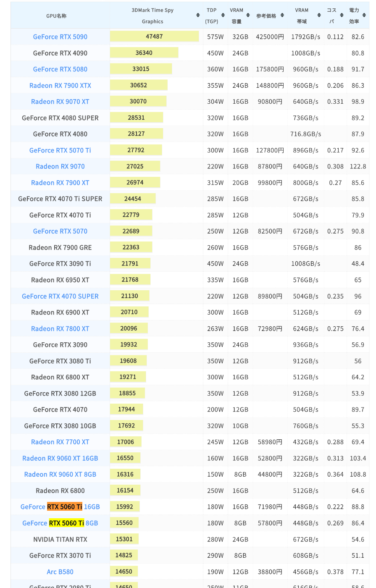Select the GeForce RTX 3090 Ti name
The width and height of the screenshot is (376, 588).
coord(60,264)
